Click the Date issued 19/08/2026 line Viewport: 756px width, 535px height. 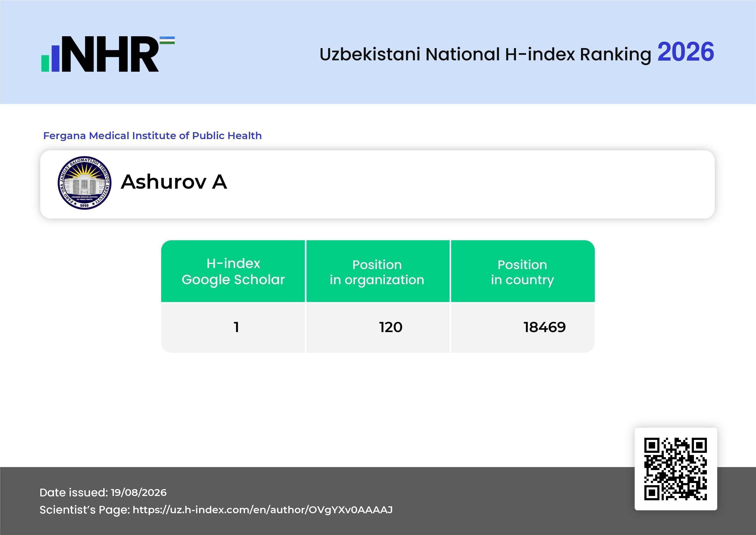(103, 493)
